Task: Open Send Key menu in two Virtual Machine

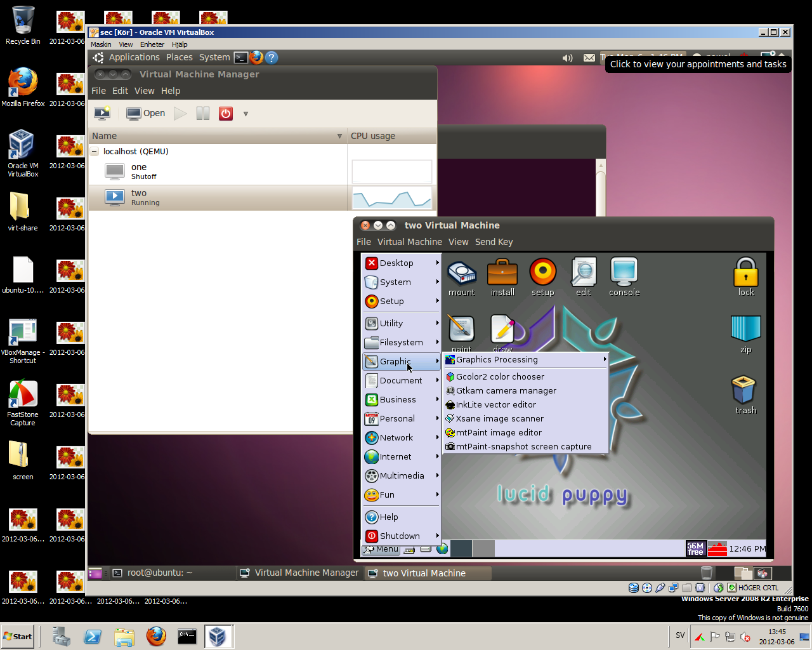Action: tap(494, 242)
